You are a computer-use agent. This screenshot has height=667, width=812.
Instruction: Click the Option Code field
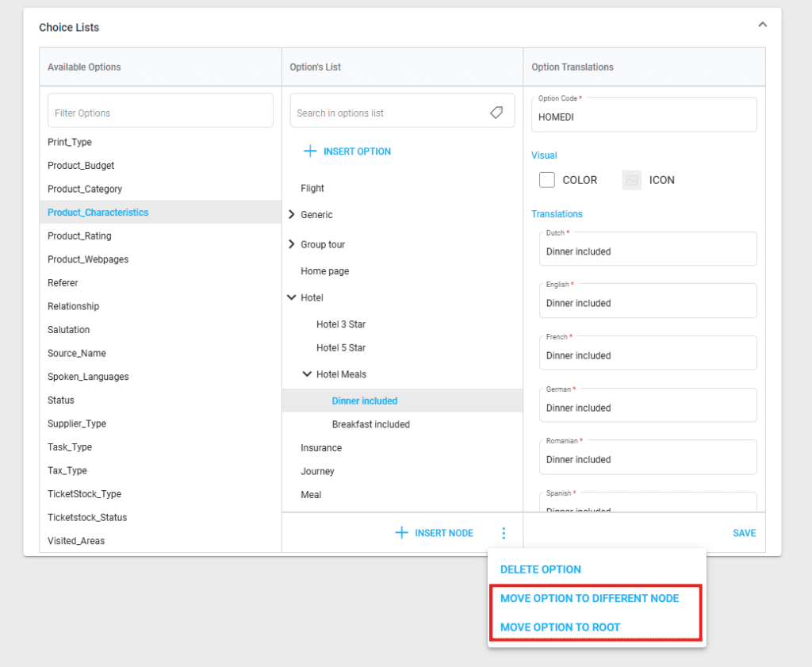[644, 117]
